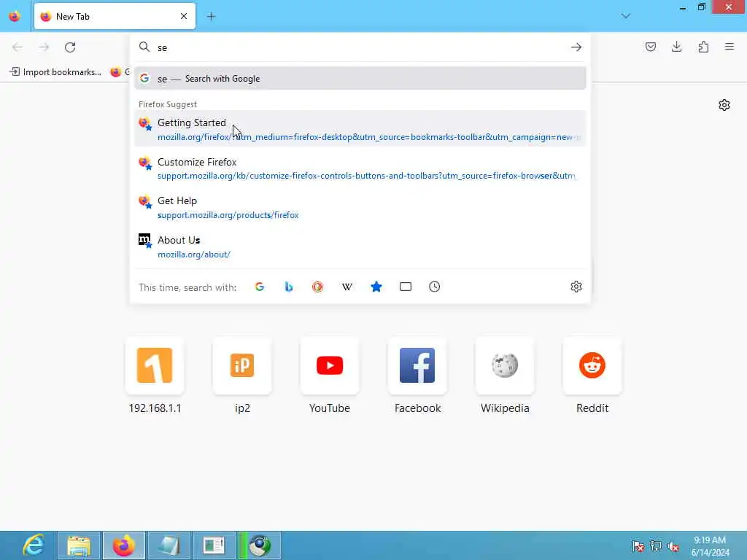Click Import bookmarks in toolbar
The image size is (747, 560).
tap(55, 72)
